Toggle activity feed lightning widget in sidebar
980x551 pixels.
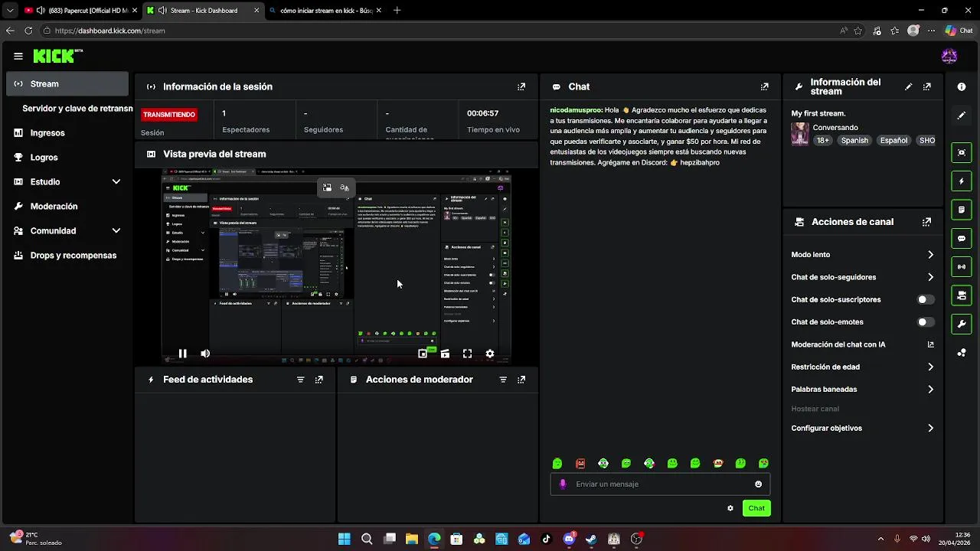962,181
